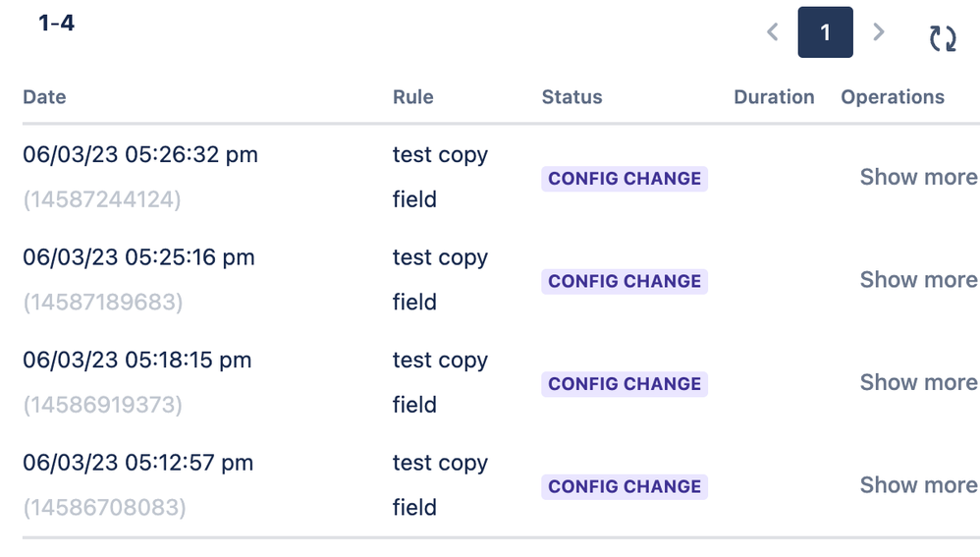Expand Show more for 05:18:15 pm entry
Screen dimensions: 980x557
pyautogui.click(x=919, y=382)
